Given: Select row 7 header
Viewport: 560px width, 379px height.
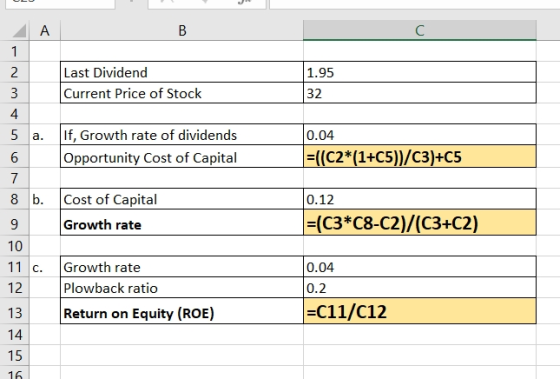Looking at the screenshot, I should click(x=14, y=178).
